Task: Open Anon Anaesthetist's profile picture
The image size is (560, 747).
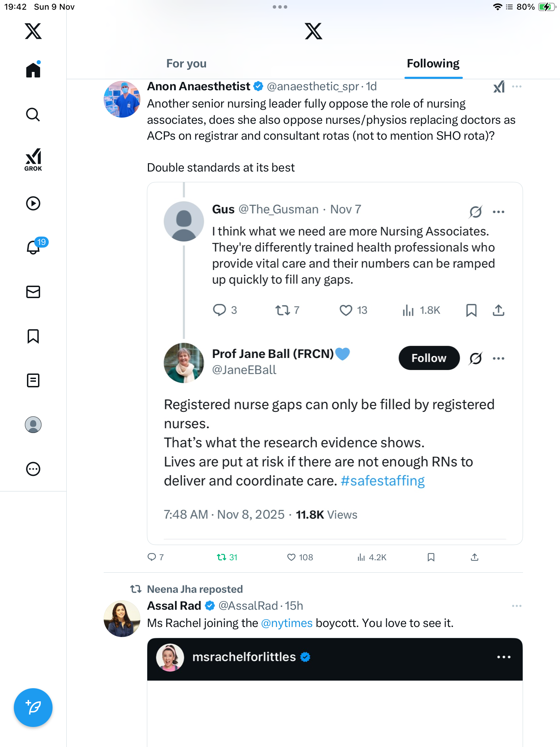Action: click(122, 99)
